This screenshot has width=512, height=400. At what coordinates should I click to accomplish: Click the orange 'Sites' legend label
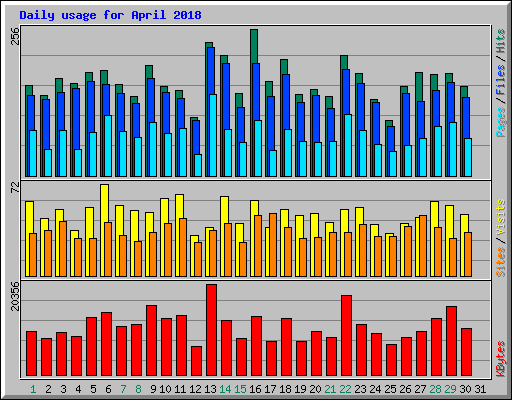pos(500,262)
